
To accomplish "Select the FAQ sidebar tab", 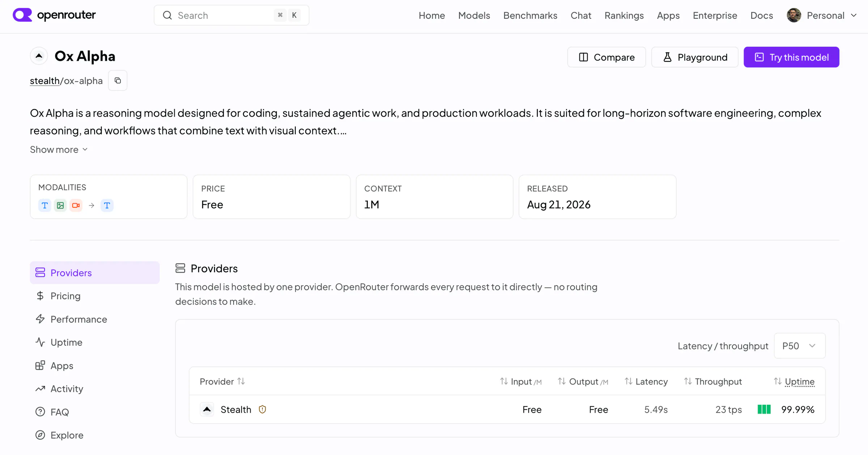I will point(95,412).
